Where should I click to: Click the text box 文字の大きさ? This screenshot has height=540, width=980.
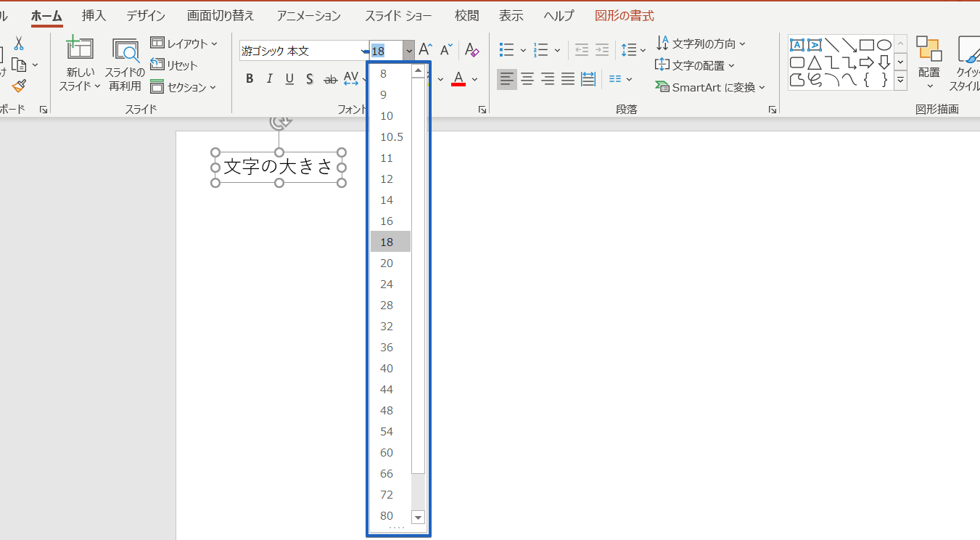pyautogui.click(x=279, y=167)
